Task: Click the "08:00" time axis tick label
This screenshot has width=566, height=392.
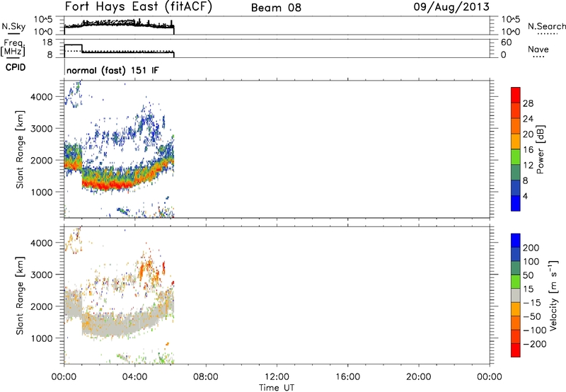Action: tap(206, 377)
